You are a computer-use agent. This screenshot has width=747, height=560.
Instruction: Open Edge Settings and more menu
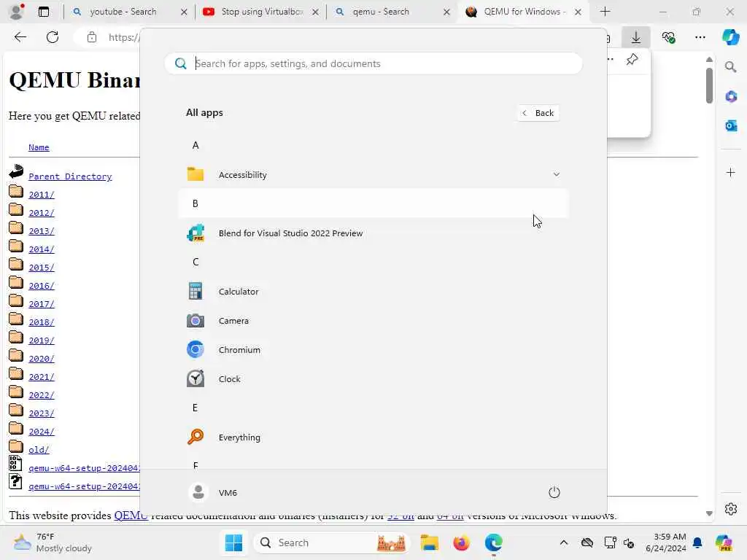tap(700, 37)
